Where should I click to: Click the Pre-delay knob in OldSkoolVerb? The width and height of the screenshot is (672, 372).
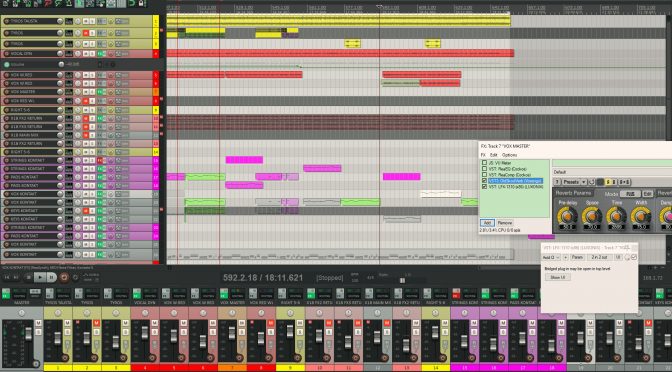(567, 216)
